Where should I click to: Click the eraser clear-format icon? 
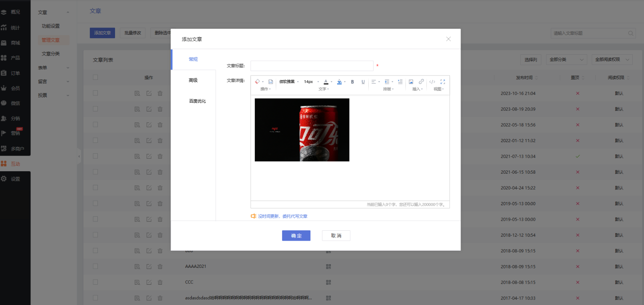coord(257,81)
